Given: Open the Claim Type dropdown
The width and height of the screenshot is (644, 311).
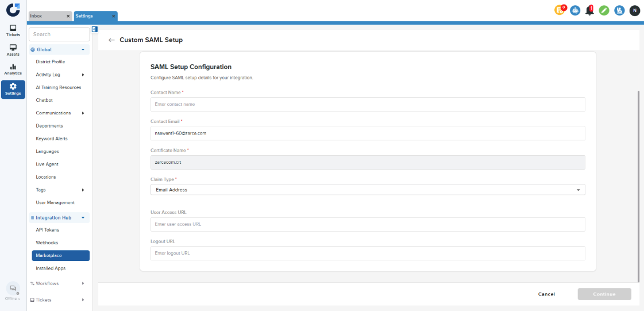Looking at the screenshot, I should [368, 190].
